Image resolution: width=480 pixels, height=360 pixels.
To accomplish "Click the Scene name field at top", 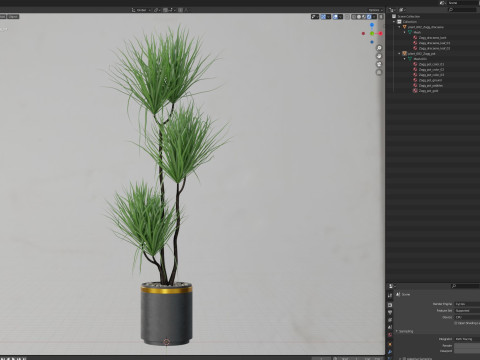I will point(463,3).
